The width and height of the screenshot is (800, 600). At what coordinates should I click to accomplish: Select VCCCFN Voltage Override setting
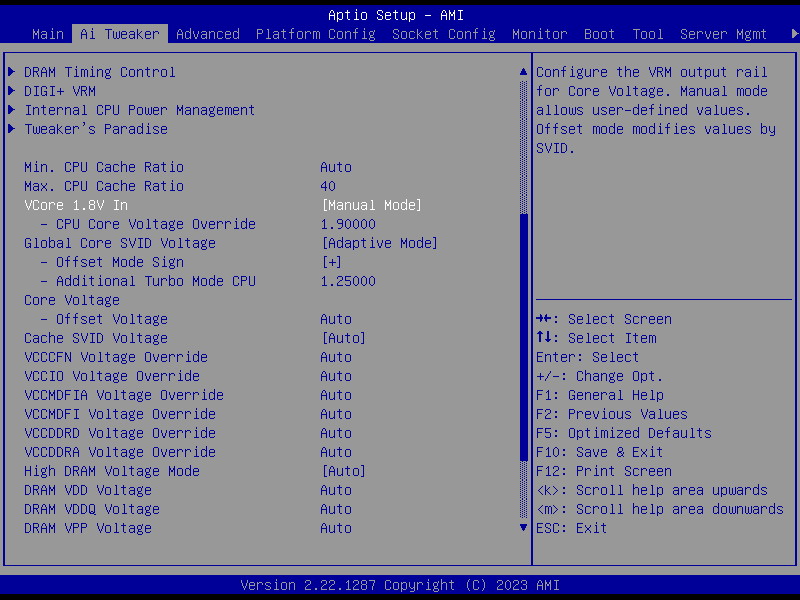click(115, 357)
